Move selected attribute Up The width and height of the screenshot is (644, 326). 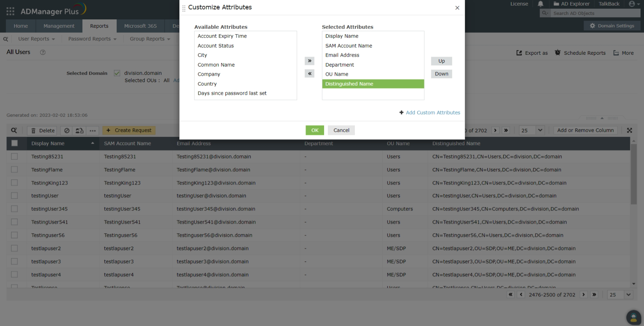tap(441, 61)
